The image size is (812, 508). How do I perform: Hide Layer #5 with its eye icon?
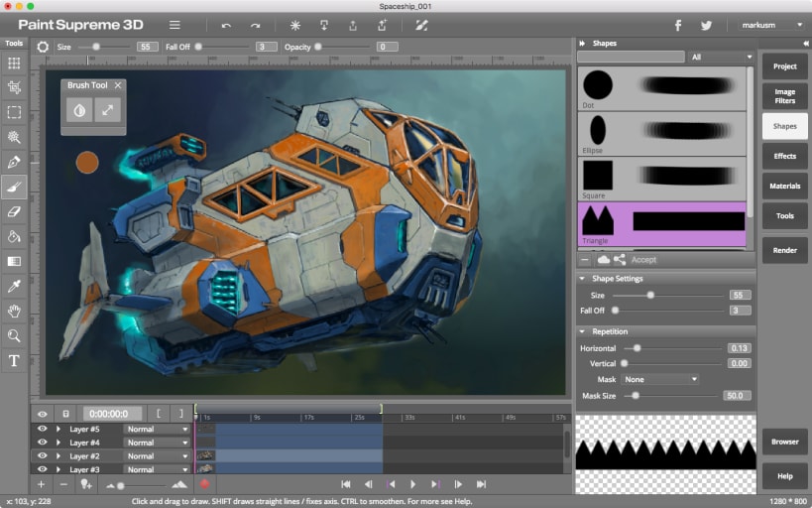click(43, 429)
